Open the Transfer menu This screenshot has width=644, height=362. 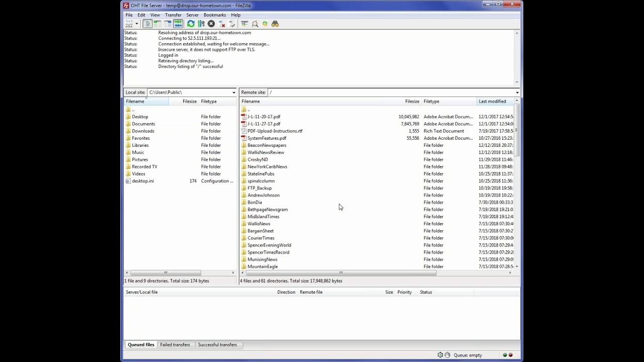coord(173,15)
